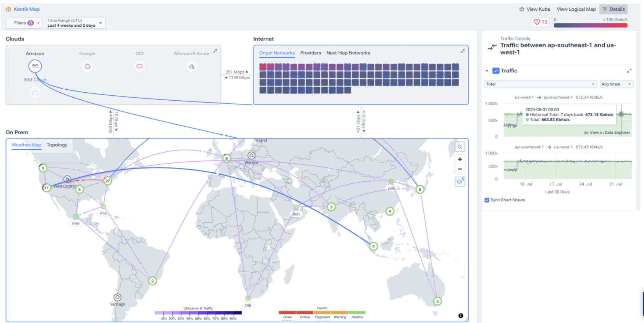Click the OCI cloud icon
The image size is (644, 323).
coord(139,66)
